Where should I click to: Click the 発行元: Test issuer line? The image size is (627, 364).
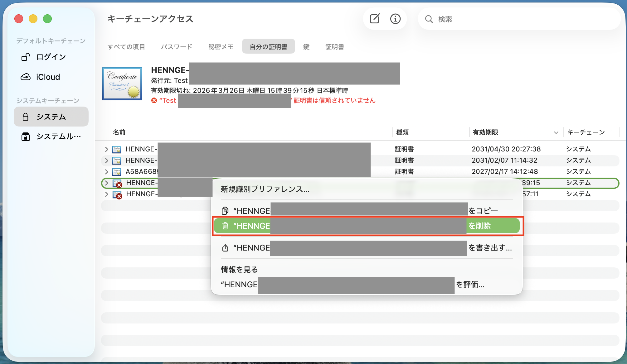click(x=169, y=80)
